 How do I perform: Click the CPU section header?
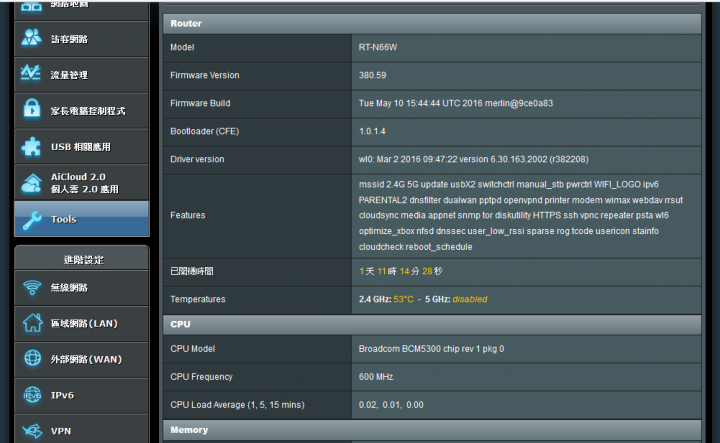click(432, 324)
